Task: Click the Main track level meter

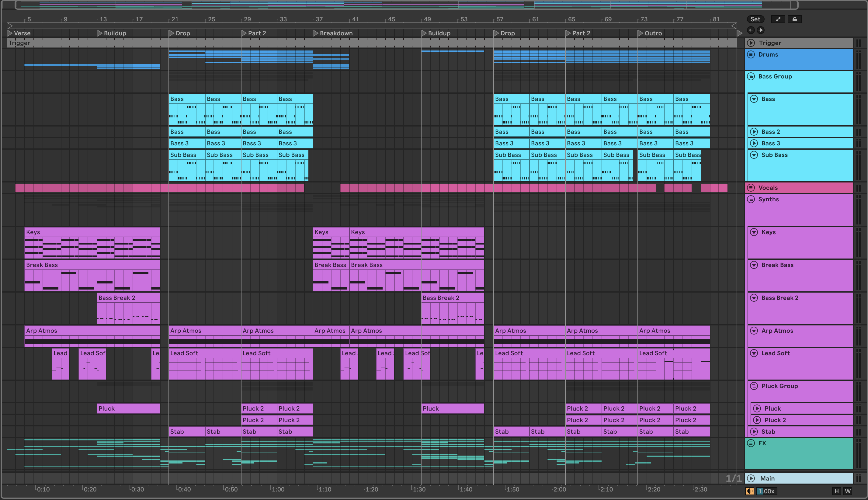Action: 858,478
